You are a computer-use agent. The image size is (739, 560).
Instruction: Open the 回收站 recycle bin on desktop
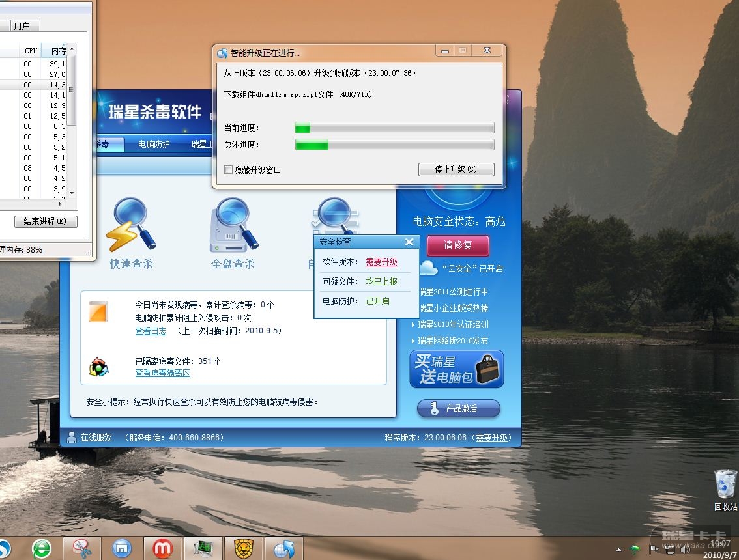725,490
